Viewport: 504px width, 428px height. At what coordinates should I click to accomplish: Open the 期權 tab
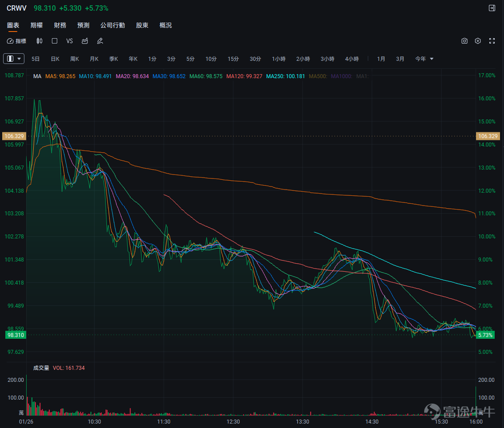(x=37, y=25)
